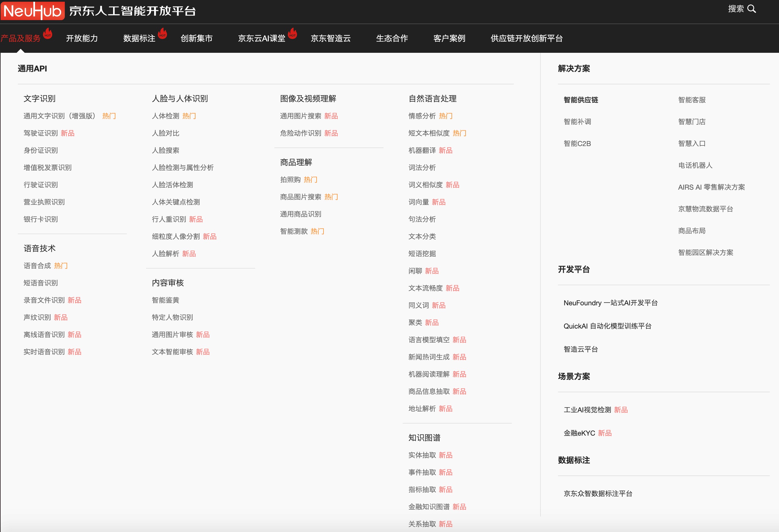The width and height of the screenshot is (779, 532).
Task: Open 银行卡识别 link
Action: pos(40,219)
